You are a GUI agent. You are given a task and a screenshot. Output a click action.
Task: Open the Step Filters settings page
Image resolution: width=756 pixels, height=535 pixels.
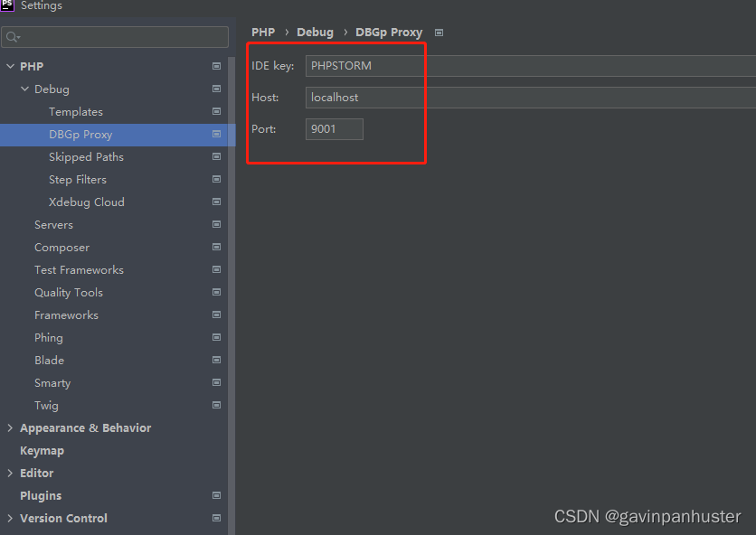coord(78,180)
